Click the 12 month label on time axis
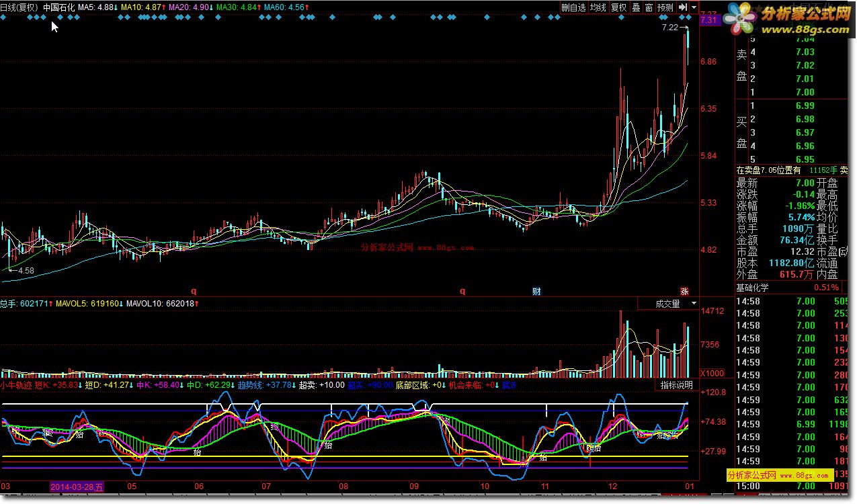The height and width of the screenshot is (504, 857). (612, 486)
